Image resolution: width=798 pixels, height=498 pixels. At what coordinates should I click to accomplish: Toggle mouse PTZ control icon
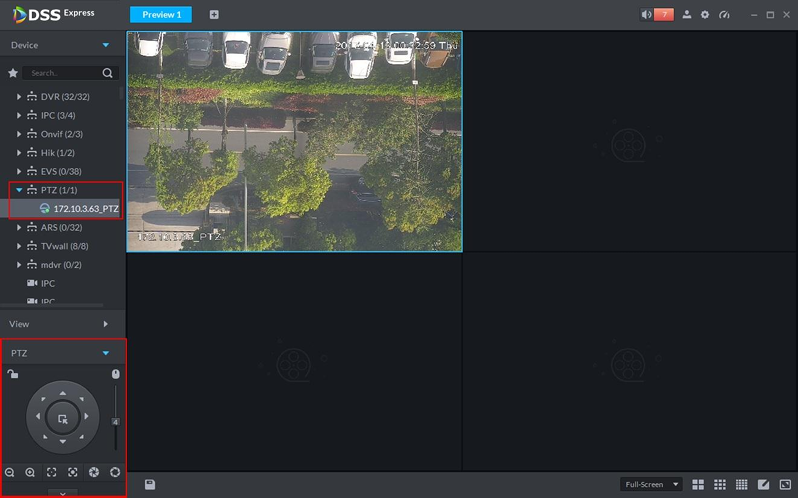[x=115, y=374]
